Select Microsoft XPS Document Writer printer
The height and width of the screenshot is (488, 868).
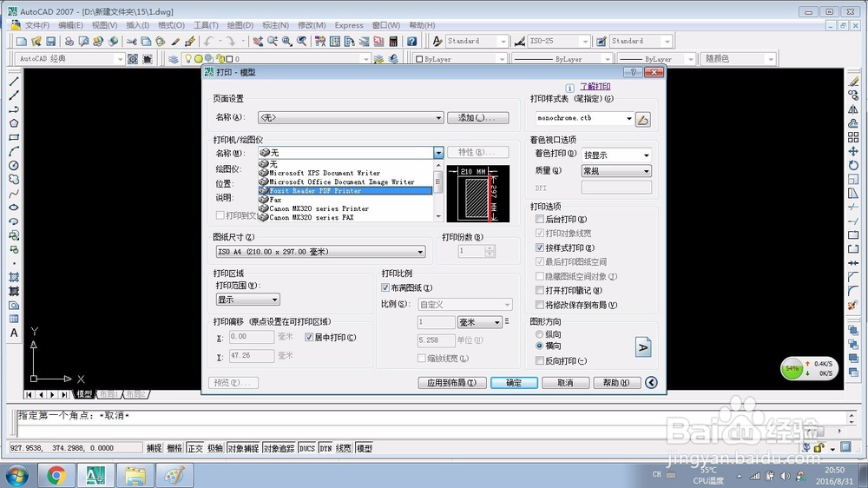click(345, 173)
